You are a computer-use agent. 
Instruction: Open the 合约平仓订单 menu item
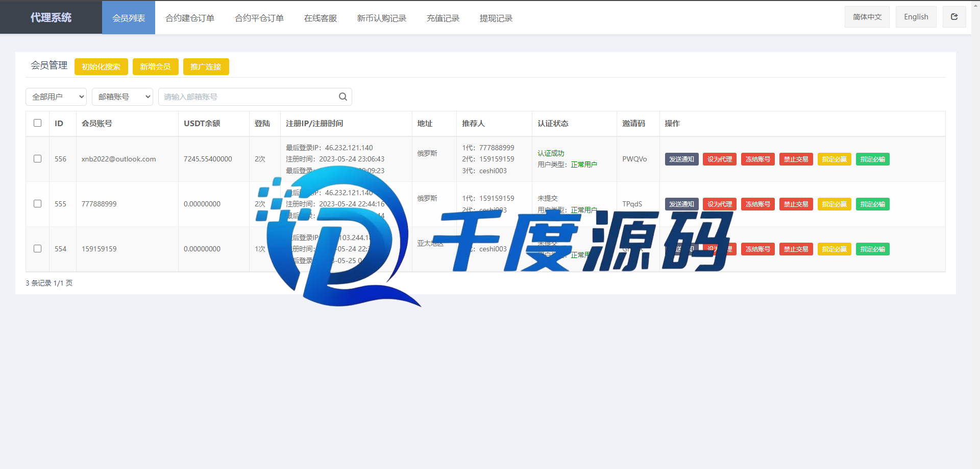tap(259, 18)
